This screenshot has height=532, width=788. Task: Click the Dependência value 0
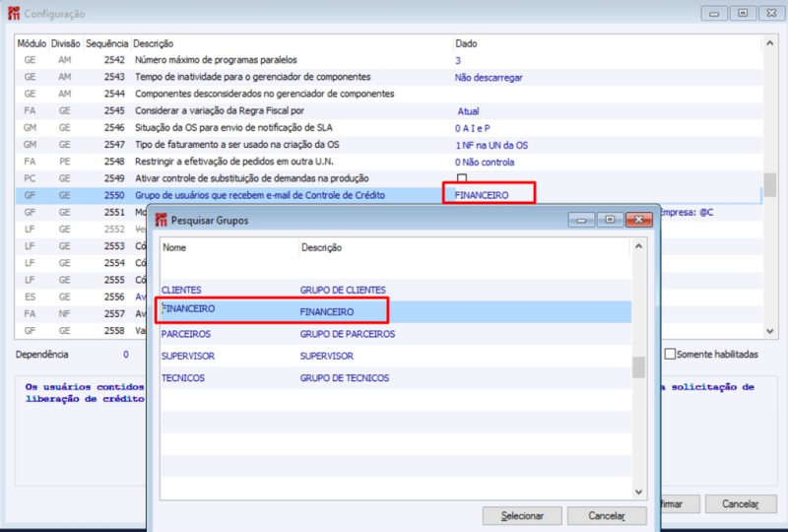[x=126, y=355]
